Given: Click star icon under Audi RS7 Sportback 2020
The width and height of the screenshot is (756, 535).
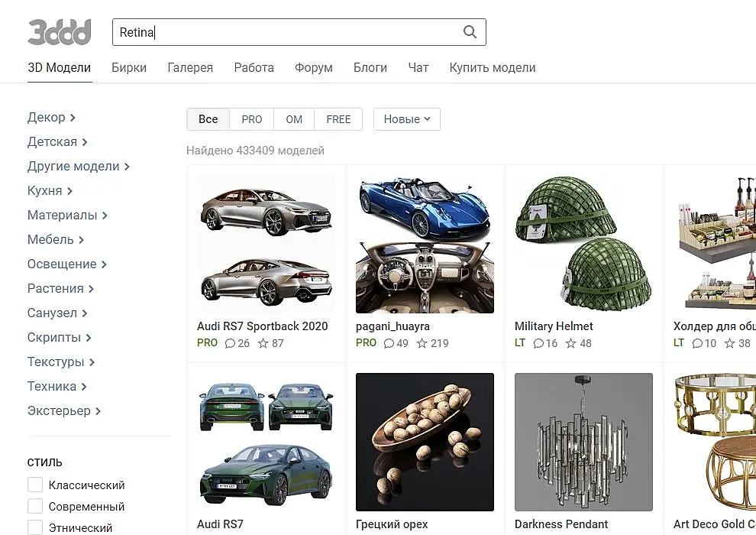Looking at the screenshot, I should tap(263, 343).
